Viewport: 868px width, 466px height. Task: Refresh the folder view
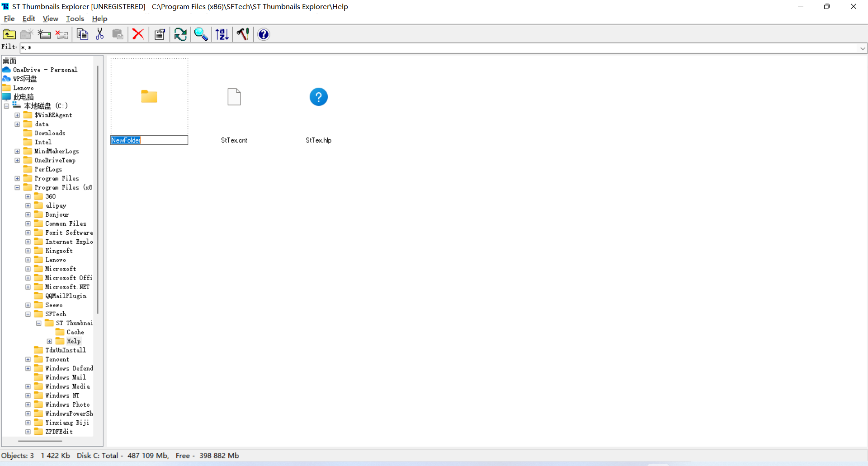tap(180, 34)
